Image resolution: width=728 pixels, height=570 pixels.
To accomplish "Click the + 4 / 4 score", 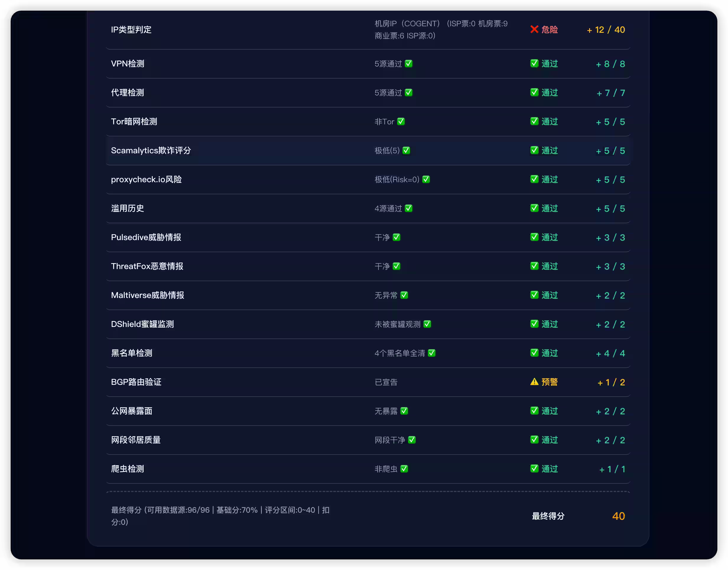I will [x=610, y=353].
